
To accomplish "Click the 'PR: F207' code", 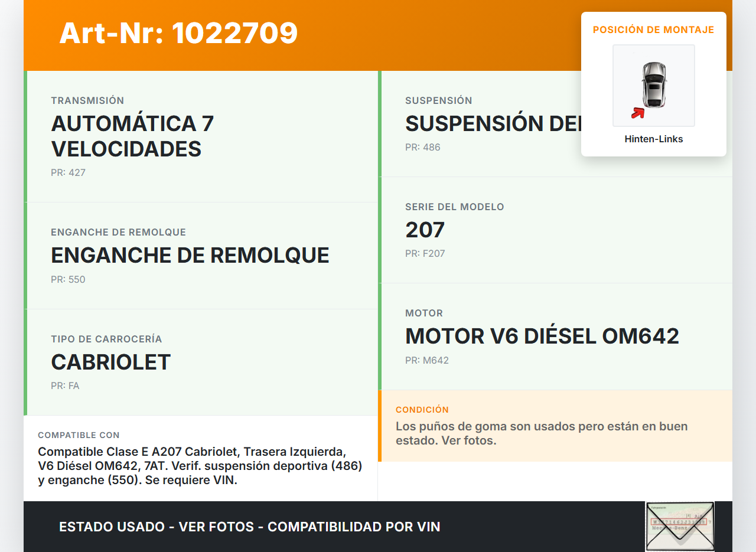I will [425, 254].
